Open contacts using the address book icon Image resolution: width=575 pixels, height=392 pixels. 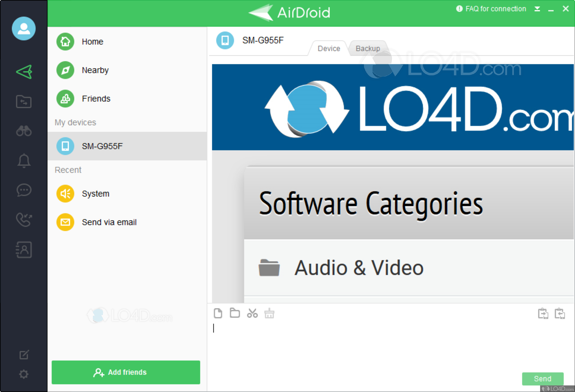[x=24, y=249]
